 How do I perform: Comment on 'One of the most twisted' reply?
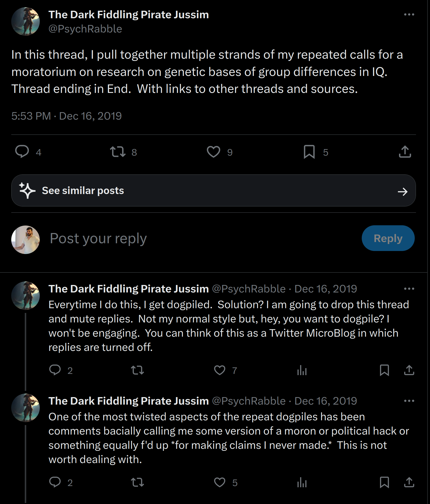[55, 482]
